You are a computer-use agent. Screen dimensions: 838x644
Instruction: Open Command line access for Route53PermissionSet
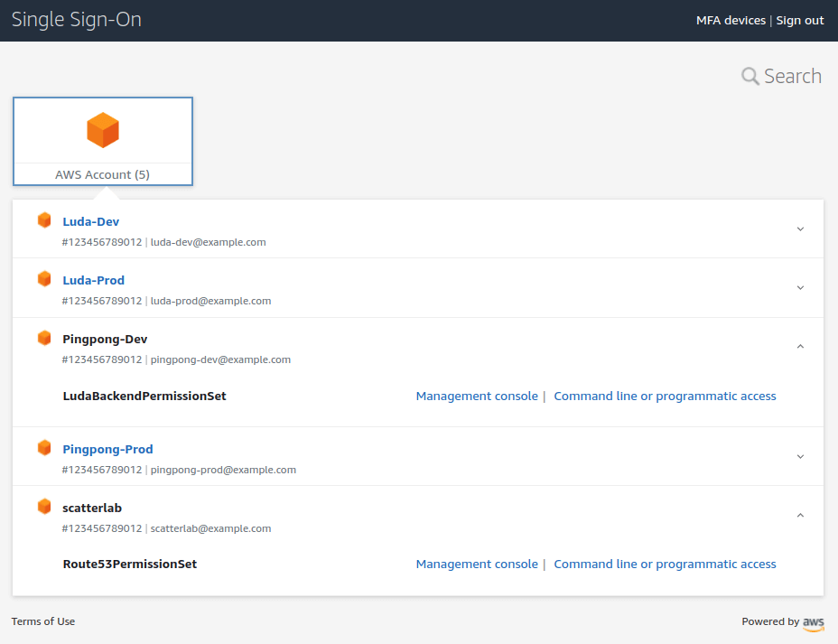click(x=665, y=565)
